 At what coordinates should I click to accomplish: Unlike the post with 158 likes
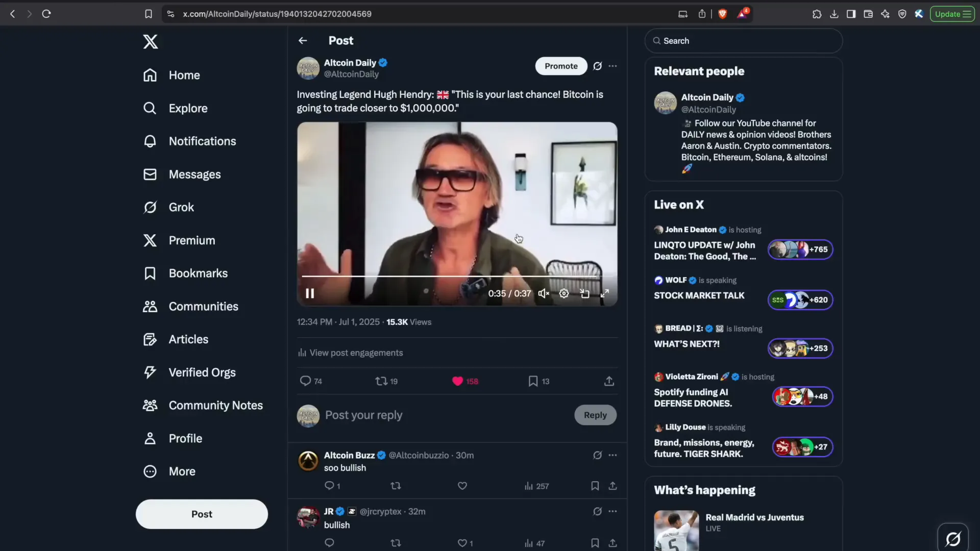click(x=465, y=381)
